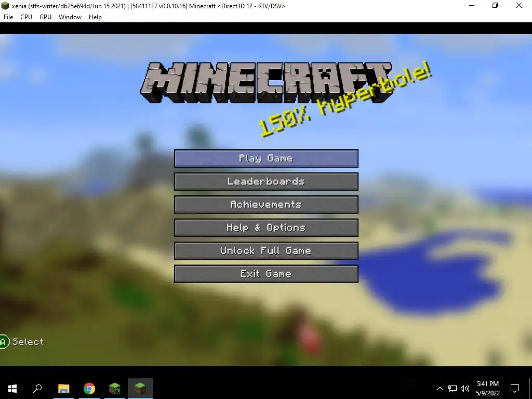Viewport: 532px width, 399px height.
Task: Switch to the Minecraft grass block taskbar app
Action: 115,389
